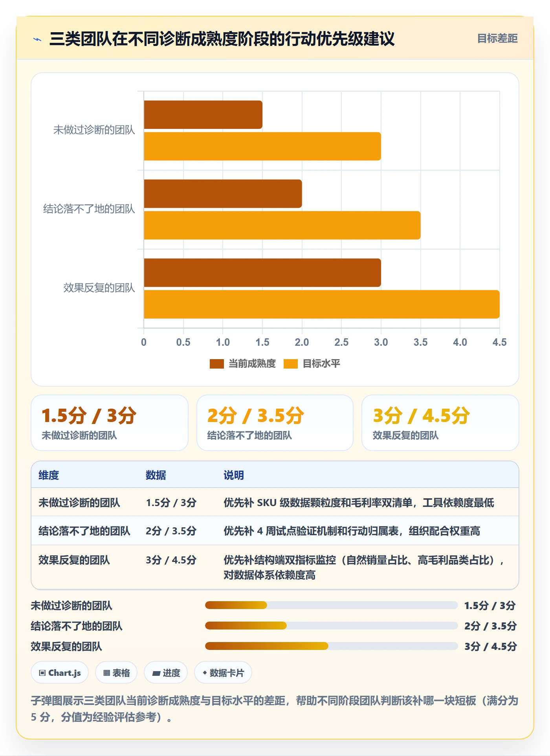Toggle the 当前成熟度 legend swatch

click(x=216, y=364)
